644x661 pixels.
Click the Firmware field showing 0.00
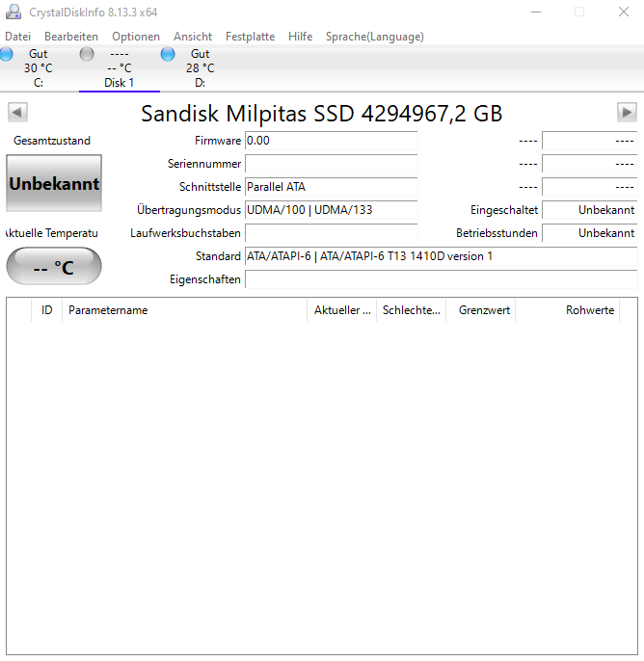click(x=331, y=141)
